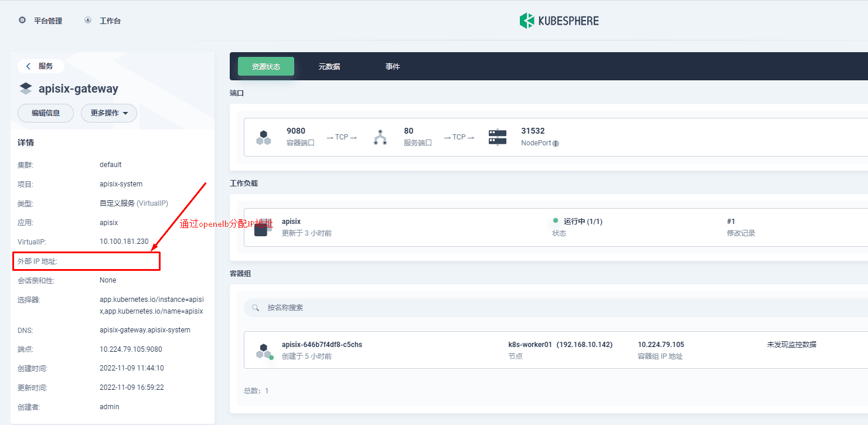Click the type value 自定义服务 (VirtualIP)

134,203
